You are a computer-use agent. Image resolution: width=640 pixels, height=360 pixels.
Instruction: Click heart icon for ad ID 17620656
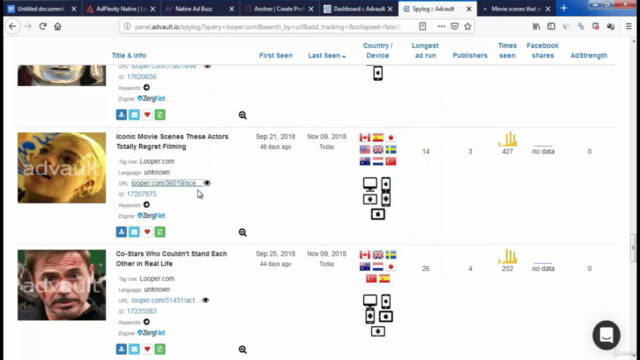(x=147, y=115)
